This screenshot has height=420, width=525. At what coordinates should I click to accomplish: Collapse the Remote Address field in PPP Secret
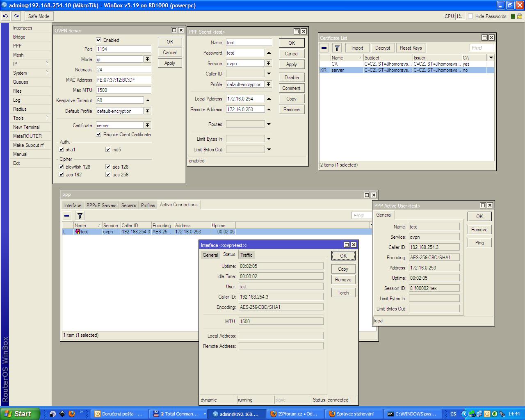click(269, 110)
